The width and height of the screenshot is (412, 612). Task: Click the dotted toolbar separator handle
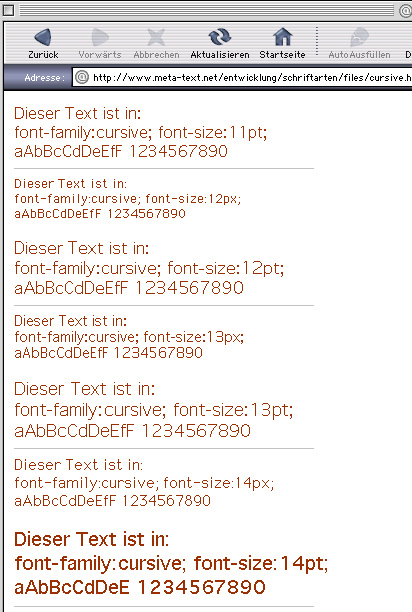pyautogui.click(x=317, y=41)
